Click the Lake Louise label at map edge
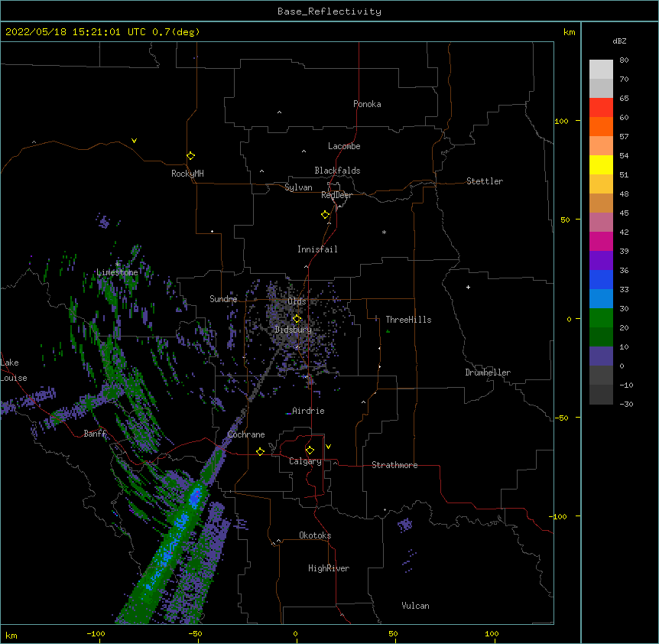Viewport: 659px width, 644px height. pyautogui.click(x=14, y=370)
